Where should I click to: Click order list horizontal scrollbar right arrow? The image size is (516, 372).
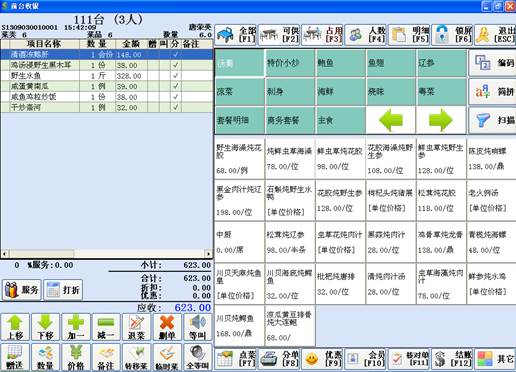[x=209, y=254]
